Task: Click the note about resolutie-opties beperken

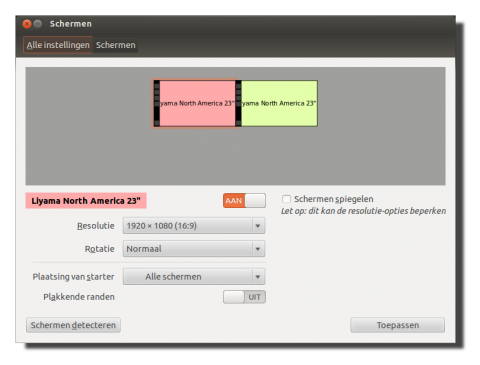Action: click(x=363, y=211)
